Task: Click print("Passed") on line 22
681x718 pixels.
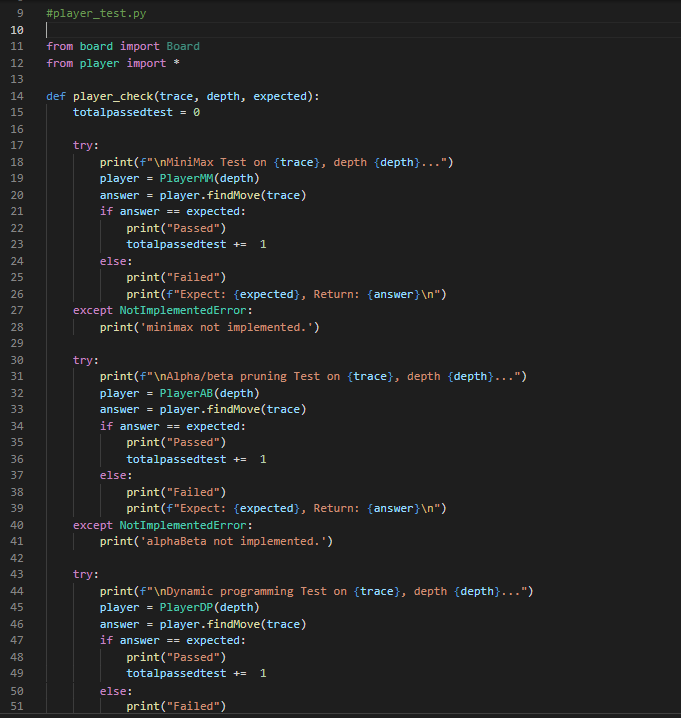Action: point(176,228)
